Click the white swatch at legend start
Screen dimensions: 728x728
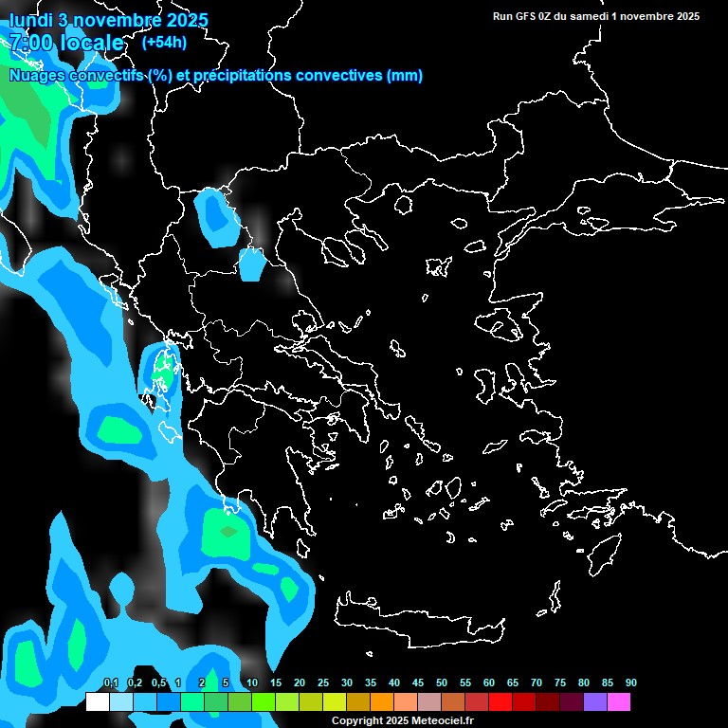(x=98, y=701)
